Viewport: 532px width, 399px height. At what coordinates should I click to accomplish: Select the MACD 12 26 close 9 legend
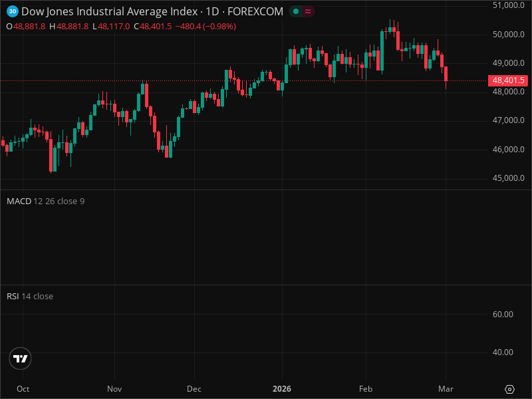pos(45,201)
